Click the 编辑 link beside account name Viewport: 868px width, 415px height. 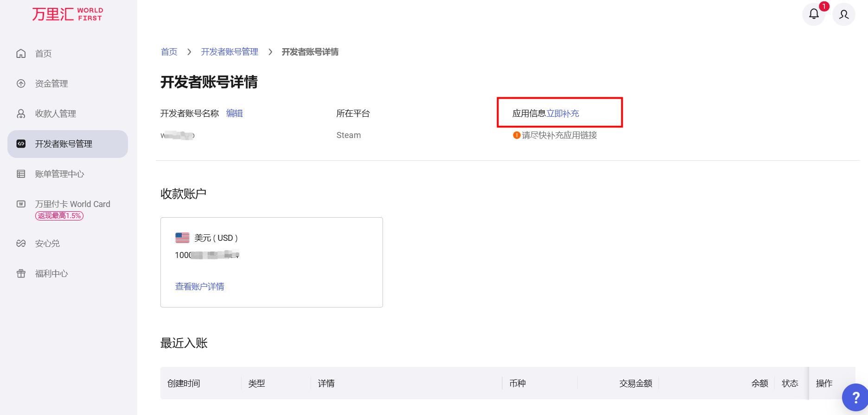point(234,113)
